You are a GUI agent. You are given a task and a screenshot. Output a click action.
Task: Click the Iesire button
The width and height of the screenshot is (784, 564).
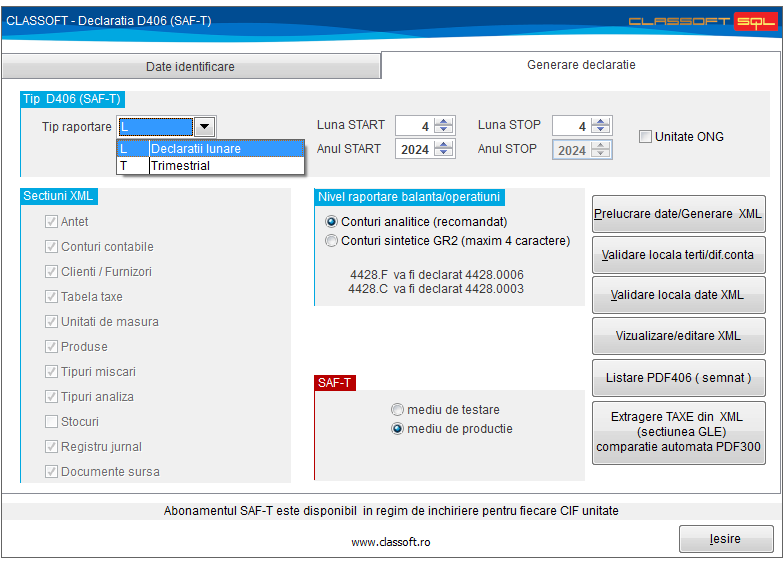(x=726, y=538)
